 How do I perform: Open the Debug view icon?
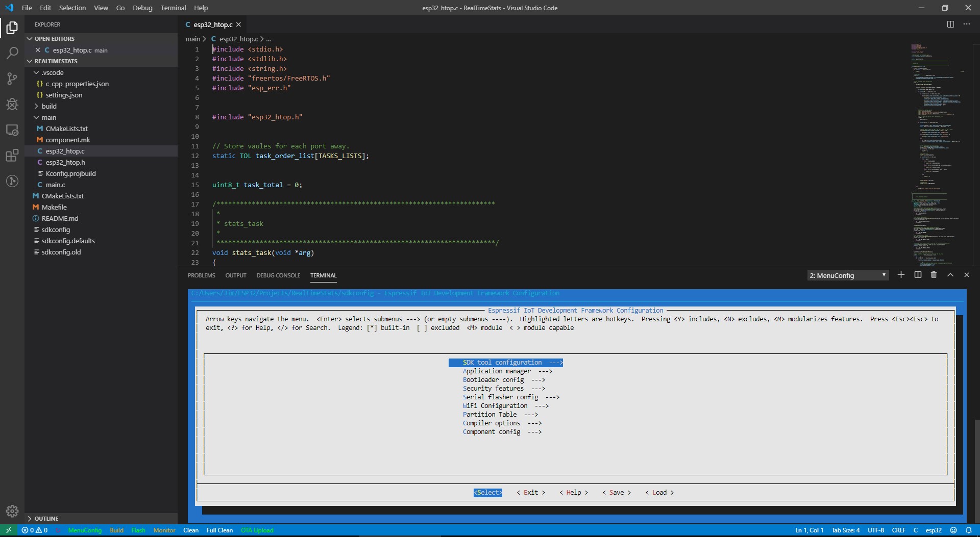12,104
